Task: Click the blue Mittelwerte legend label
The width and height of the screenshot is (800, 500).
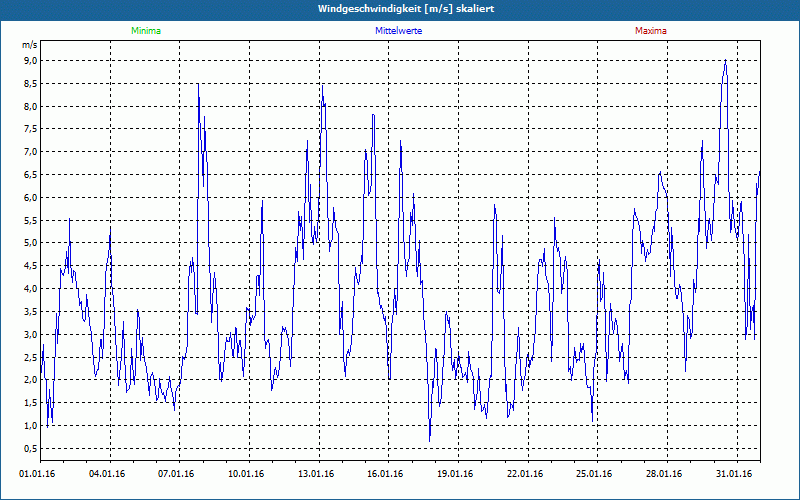Action: point(398,31)
